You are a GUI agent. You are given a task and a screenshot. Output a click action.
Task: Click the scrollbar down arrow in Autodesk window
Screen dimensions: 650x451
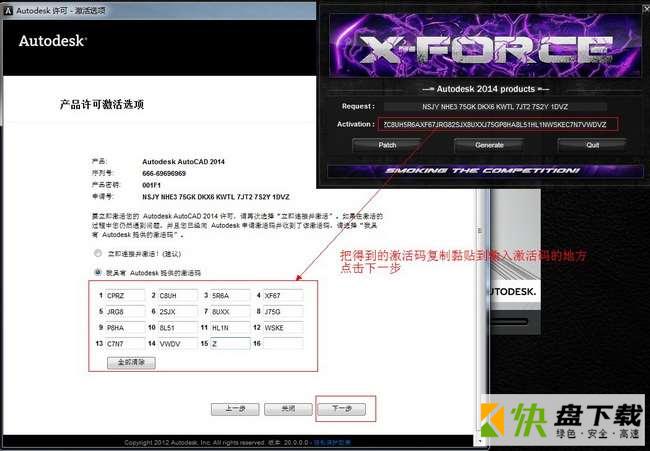click(x=481, y=441)
